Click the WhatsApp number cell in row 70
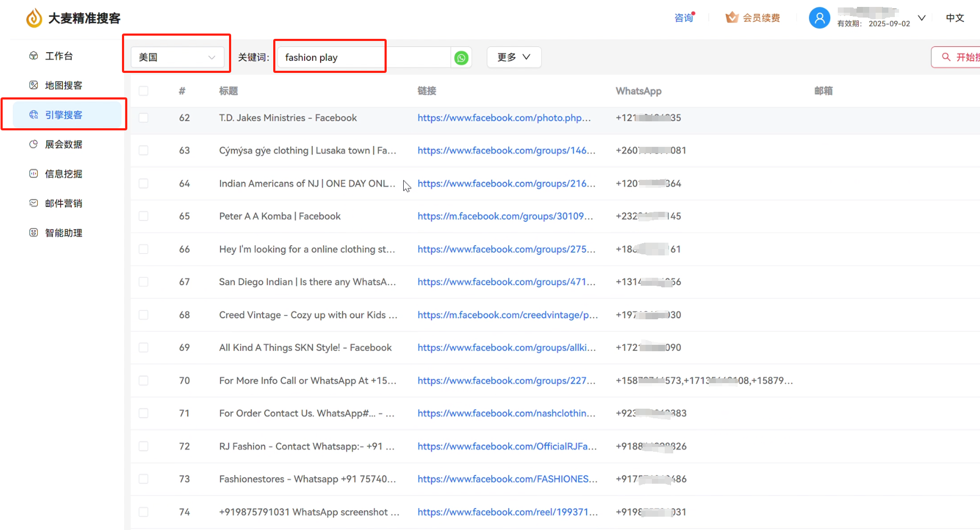 [704, 380]
